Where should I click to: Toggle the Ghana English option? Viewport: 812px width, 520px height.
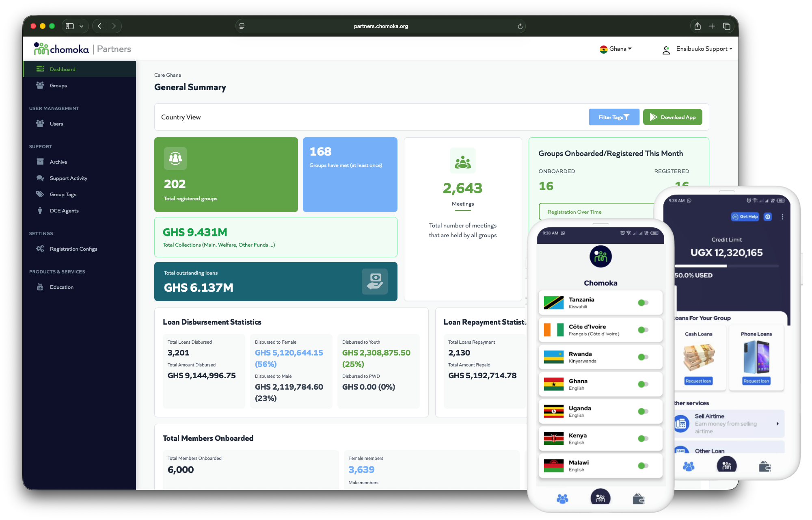643,384
